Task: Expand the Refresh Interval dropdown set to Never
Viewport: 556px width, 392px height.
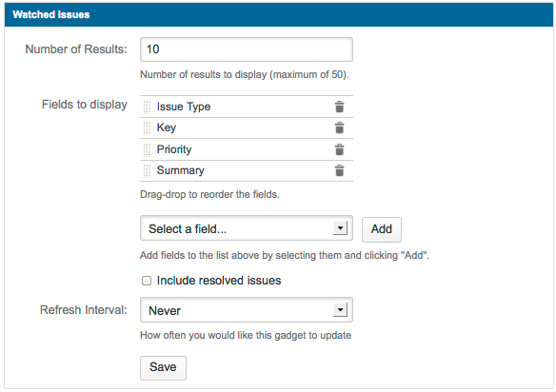Action: point(247,310)
